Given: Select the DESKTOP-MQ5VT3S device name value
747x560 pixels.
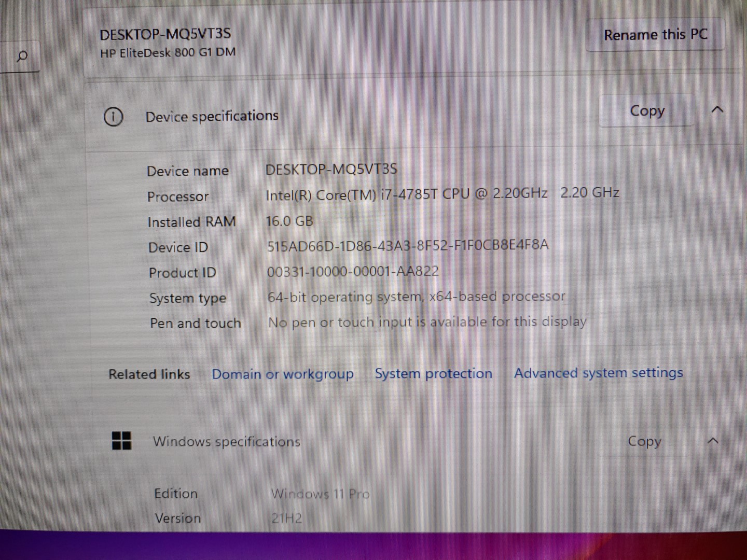Looking at the screenshot, I should point(331,169).
